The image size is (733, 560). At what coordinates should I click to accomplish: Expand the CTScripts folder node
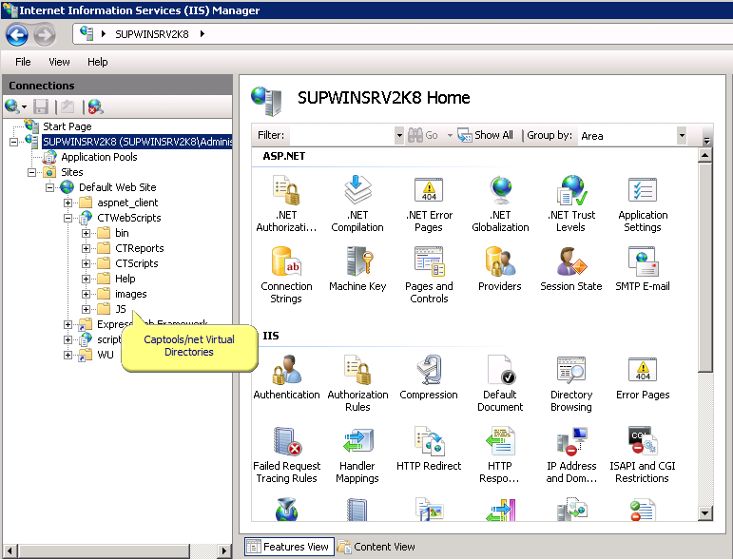pos(86,263)
